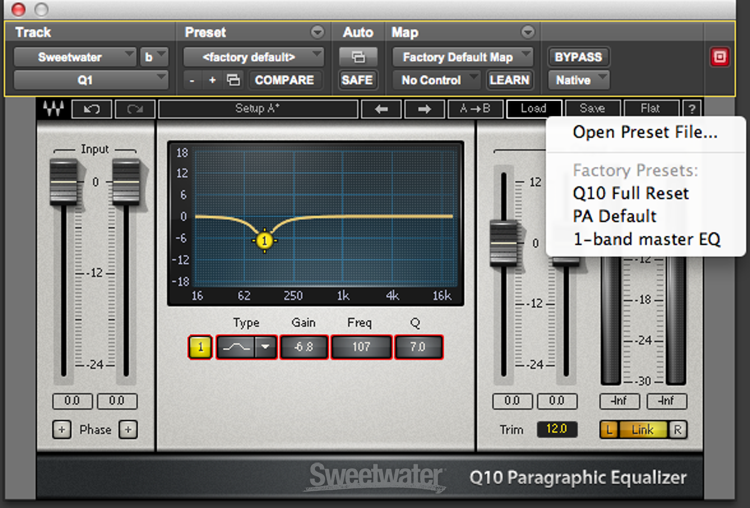Click the bell filter type shape icon

tap(236, 347)
